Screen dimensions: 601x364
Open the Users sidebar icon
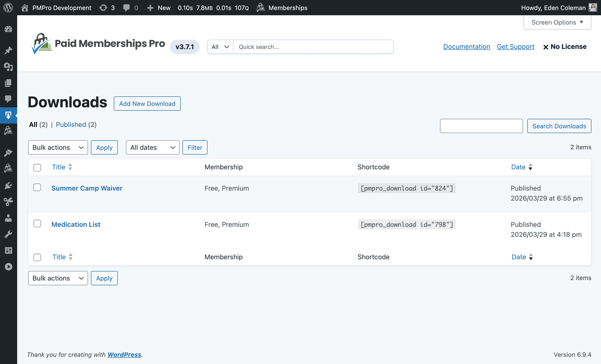pyautogui.click(x=9, y=218)
